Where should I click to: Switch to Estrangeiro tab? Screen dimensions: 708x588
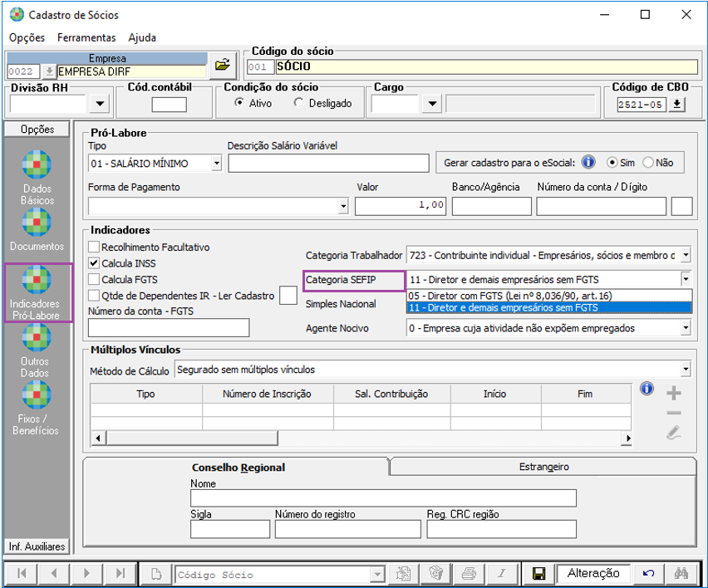tap(543, 467)
